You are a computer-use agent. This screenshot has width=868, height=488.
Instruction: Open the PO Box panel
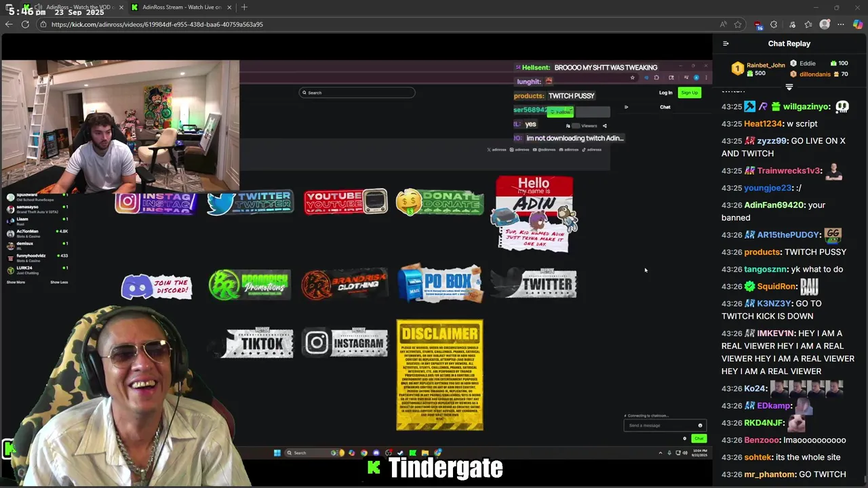point(440,283)
